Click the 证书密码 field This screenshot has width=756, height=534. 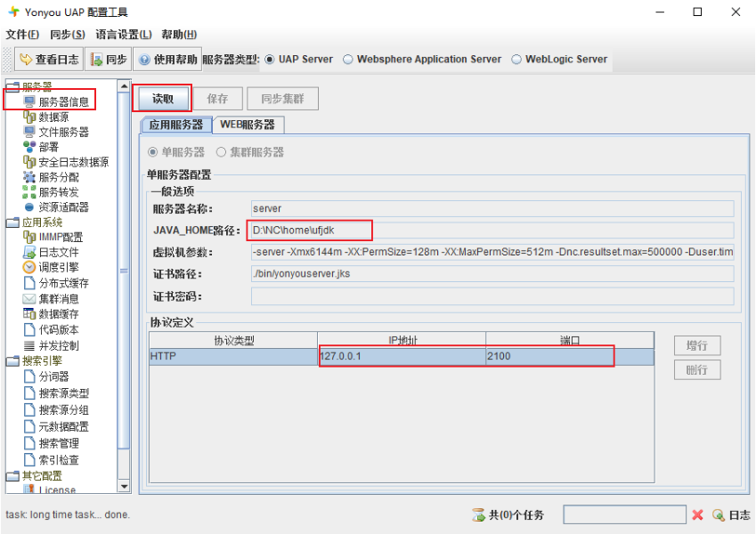[x=492, y=296]
